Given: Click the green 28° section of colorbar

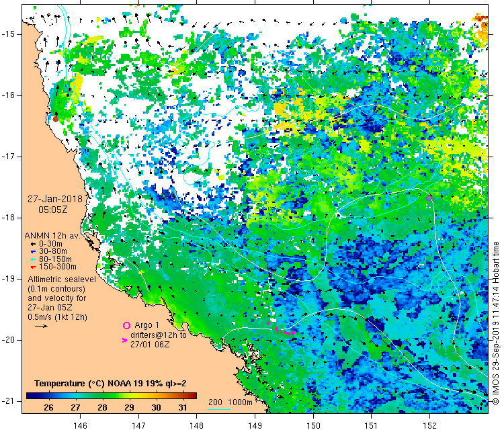Looking at the screenshot, I should 102,396.
